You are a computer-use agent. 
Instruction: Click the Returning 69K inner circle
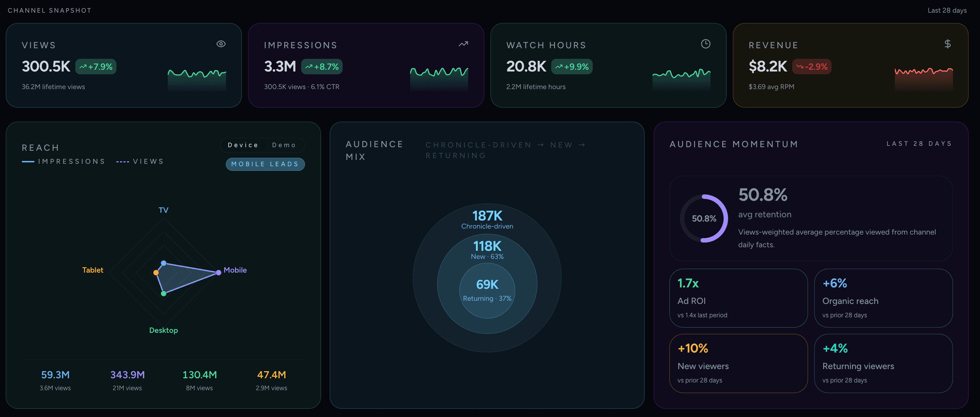click(x=487, y=291)
